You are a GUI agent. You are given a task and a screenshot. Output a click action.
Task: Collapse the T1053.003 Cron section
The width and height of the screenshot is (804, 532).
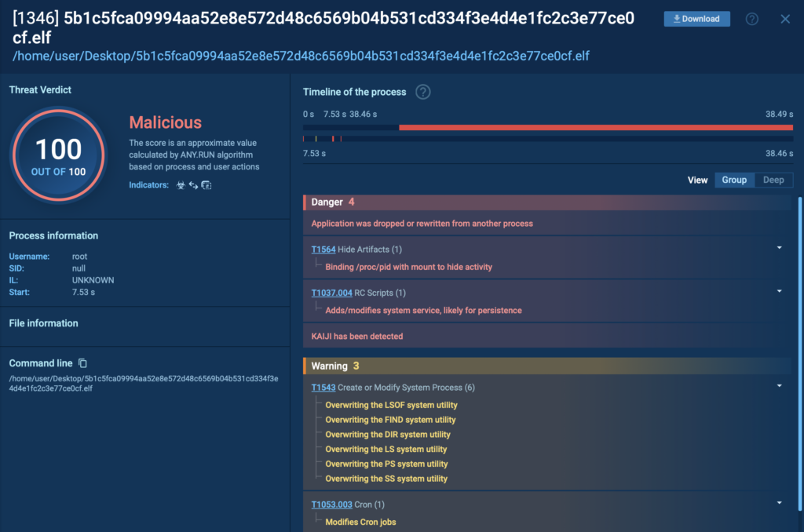779,503
